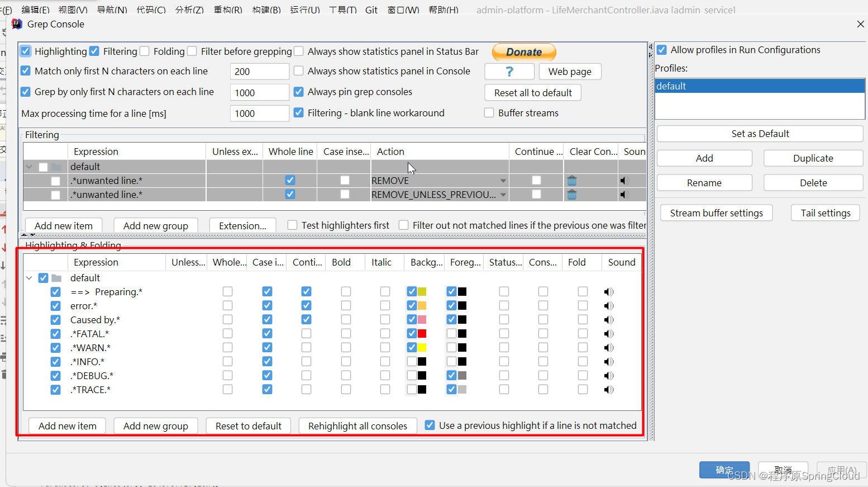Open the 编辑(E) menu

point(35,10)
